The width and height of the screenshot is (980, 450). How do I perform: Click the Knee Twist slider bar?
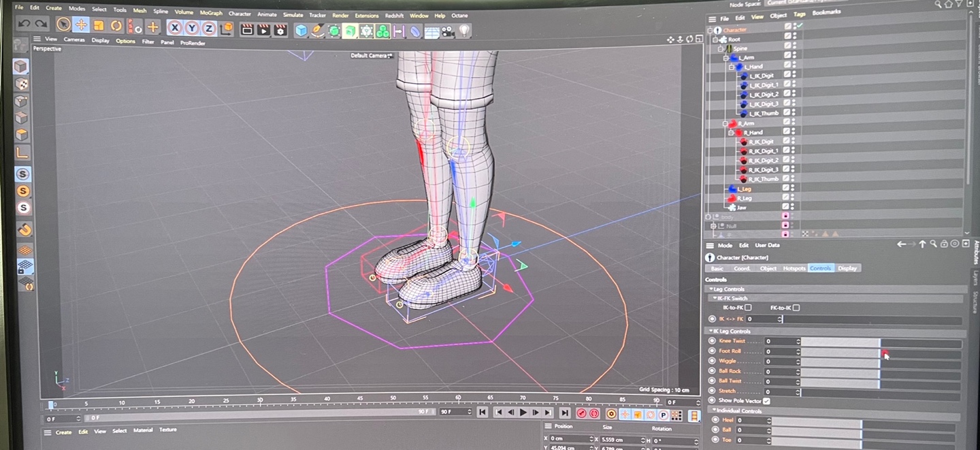point(840,341)
